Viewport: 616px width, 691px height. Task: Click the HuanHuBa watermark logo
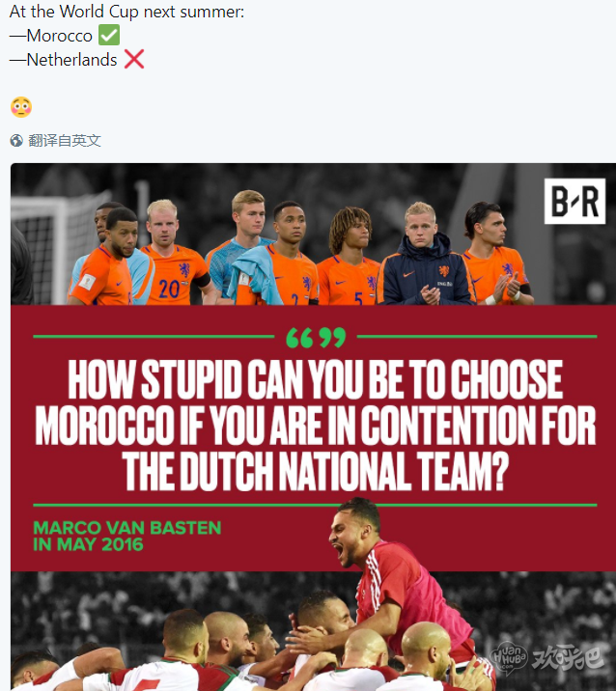pyautogui.click(x=509, y=658)
